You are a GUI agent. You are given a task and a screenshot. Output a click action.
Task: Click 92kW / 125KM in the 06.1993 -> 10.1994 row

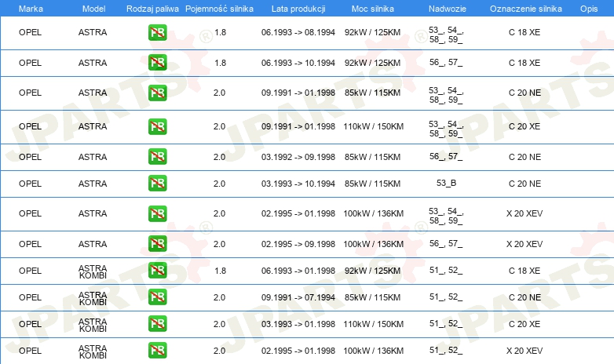pyautogui.click(x=372, y=63)
